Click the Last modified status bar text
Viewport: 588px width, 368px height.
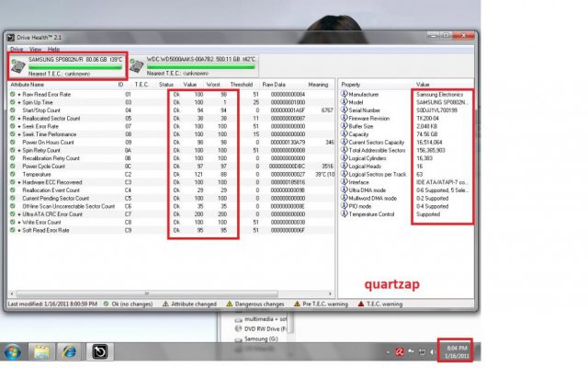52,304
